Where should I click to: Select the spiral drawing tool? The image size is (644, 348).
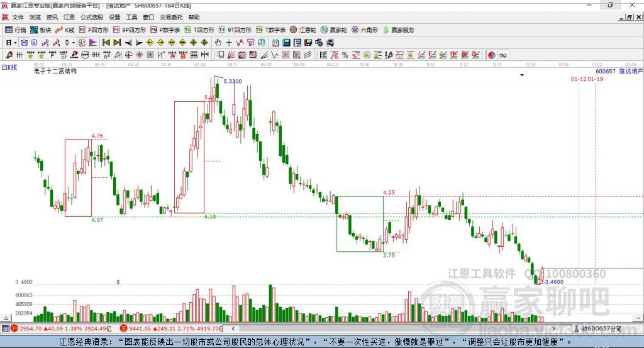pos(64,55)
